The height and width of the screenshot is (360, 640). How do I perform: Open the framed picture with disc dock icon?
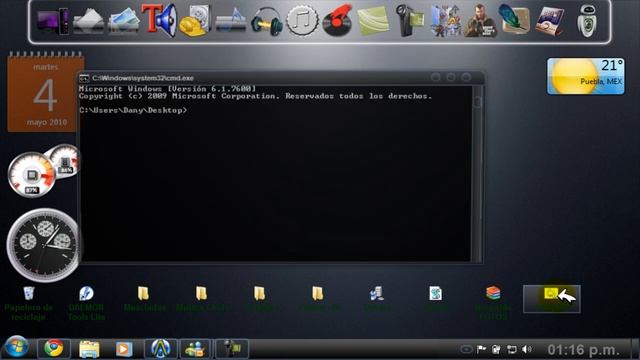[550, 21]
